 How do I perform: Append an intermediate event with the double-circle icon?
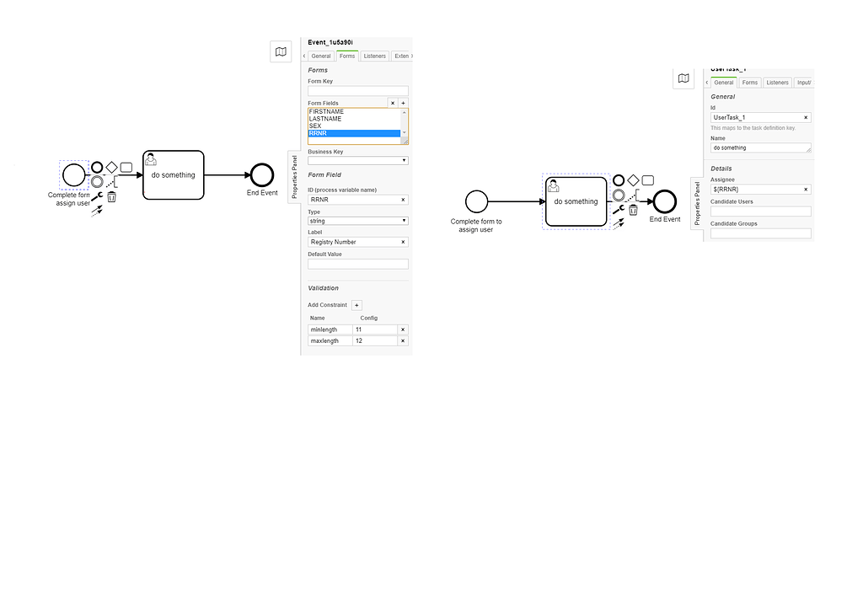97,181
